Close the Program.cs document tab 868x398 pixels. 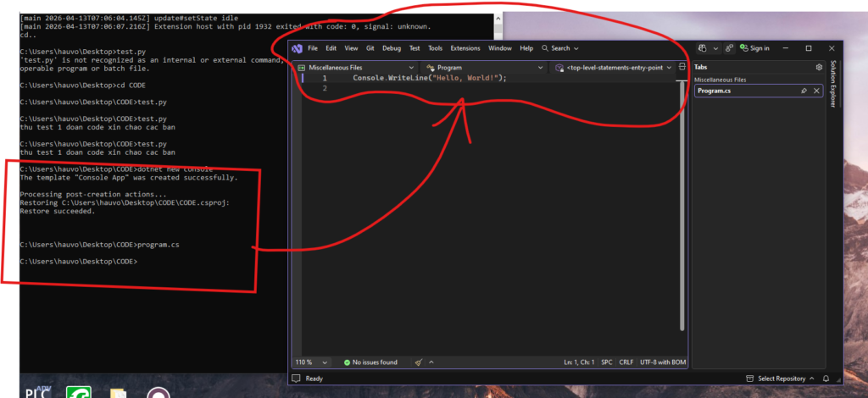(x=816, y=91)
